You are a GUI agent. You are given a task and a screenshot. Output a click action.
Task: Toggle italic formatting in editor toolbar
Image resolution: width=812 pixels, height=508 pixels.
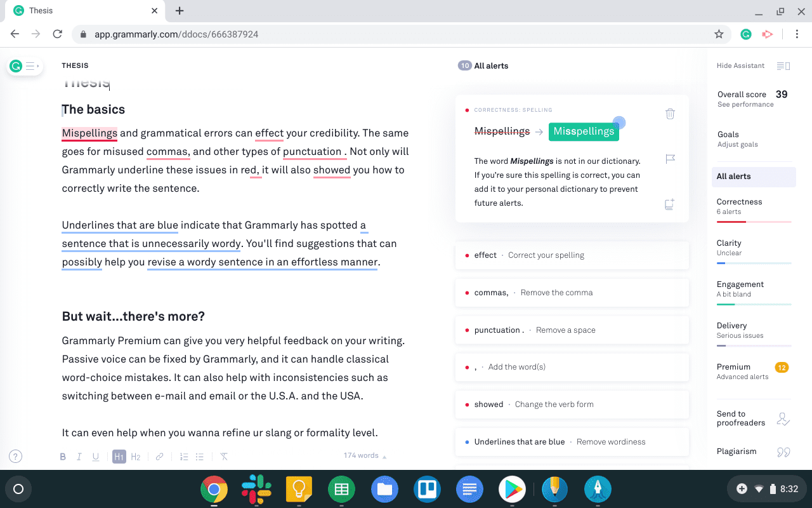click(79, 457)
